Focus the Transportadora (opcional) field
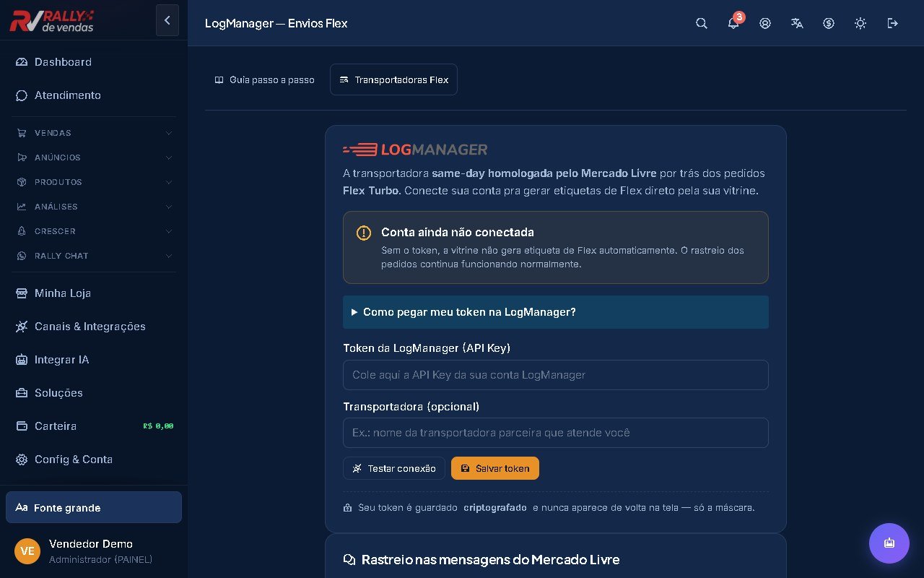Image resolution: width=924 pixels, height=578 pixels. [x=556, y=433]
